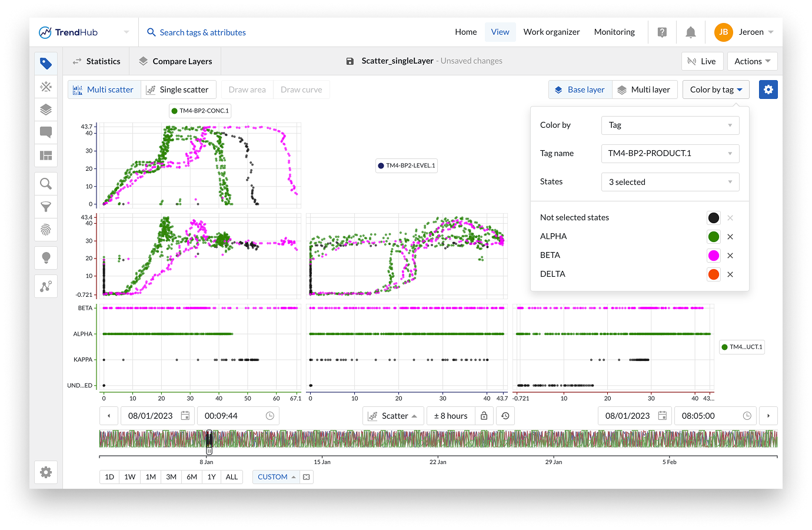Viewport: 812px width, 530px height.
Task: Go to the Work organizer menu
Action: click(x=551, y=32)
